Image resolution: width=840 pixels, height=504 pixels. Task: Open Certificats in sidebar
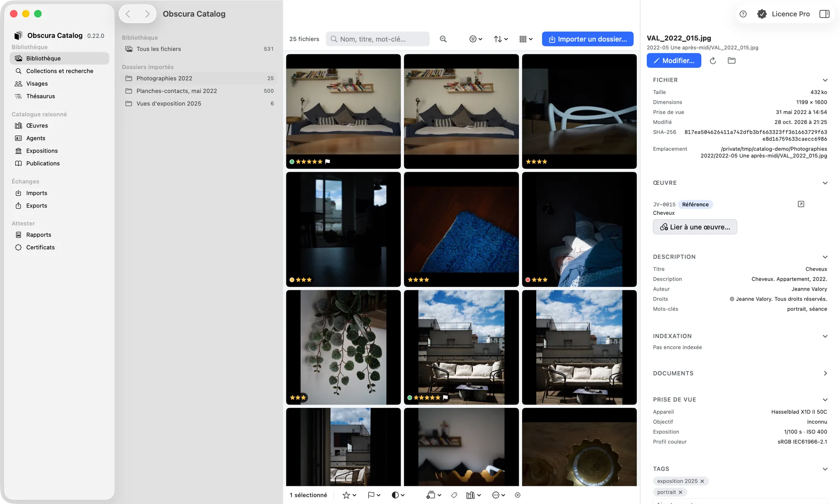click(x=59, y=247)
